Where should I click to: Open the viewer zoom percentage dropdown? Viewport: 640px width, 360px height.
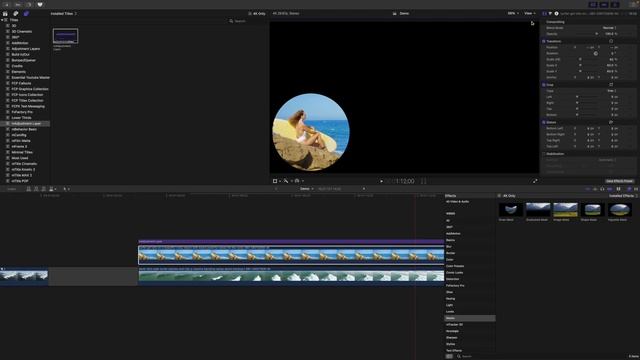(513, 13)
